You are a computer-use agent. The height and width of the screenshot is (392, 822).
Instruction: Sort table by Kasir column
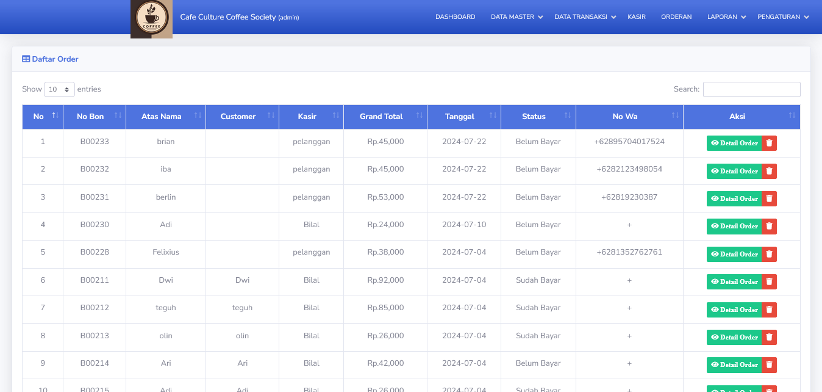click(x=311, y=117)
